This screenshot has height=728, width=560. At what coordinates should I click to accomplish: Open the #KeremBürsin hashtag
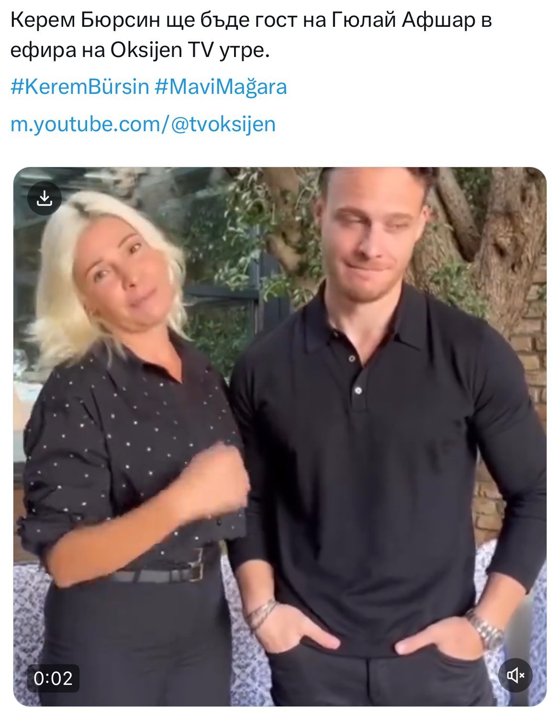[80, 87]
